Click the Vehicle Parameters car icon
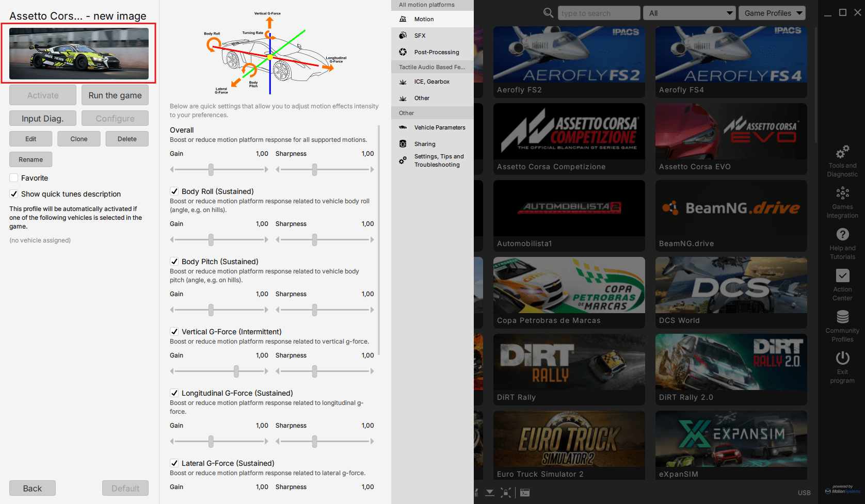 coord(403,127)
